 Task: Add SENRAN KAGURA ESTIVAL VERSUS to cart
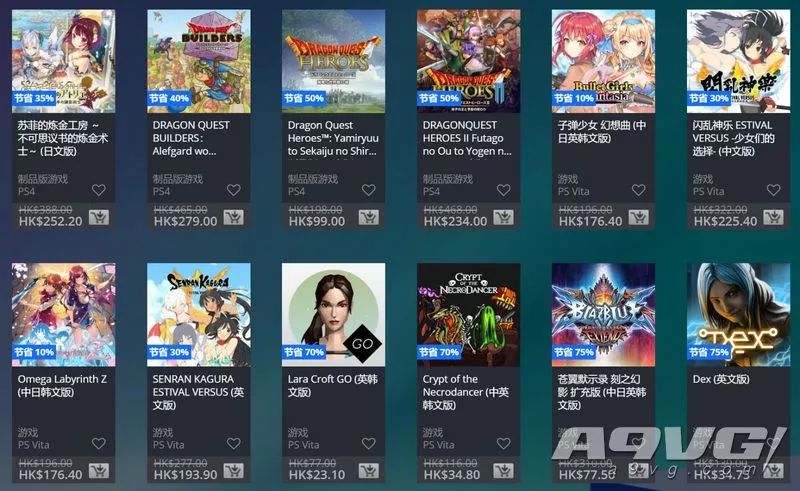(x=234, y=471)
